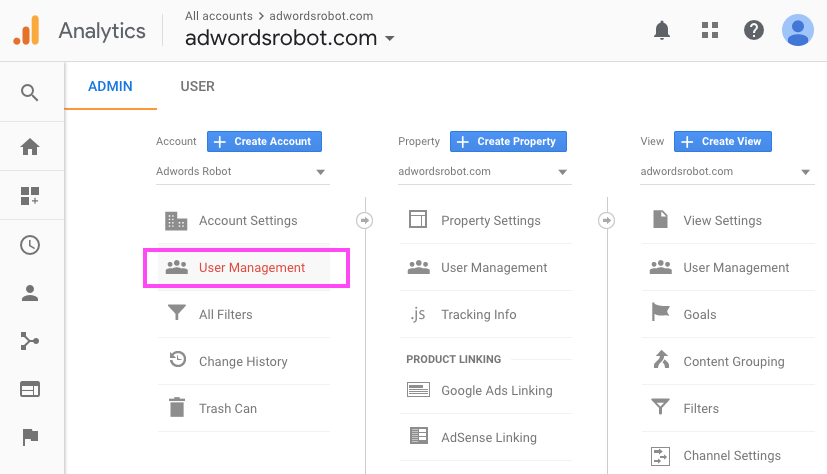Click the Channel Settings icon

[660, 456]
